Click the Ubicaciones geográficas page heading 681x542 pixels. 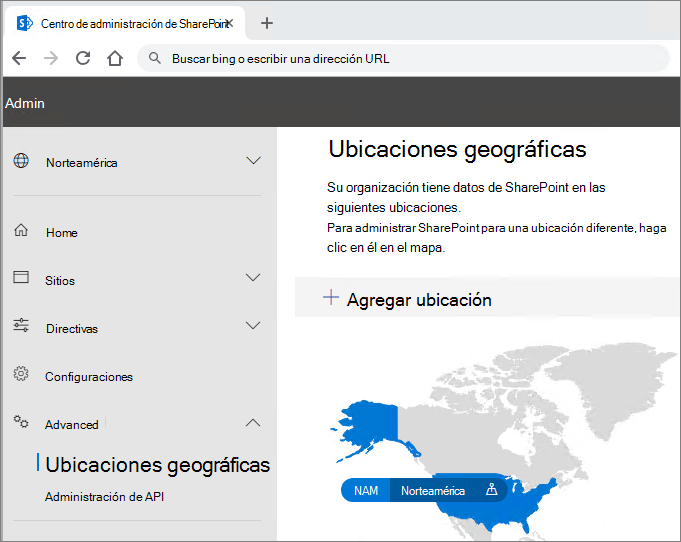[x=457, y=149]
